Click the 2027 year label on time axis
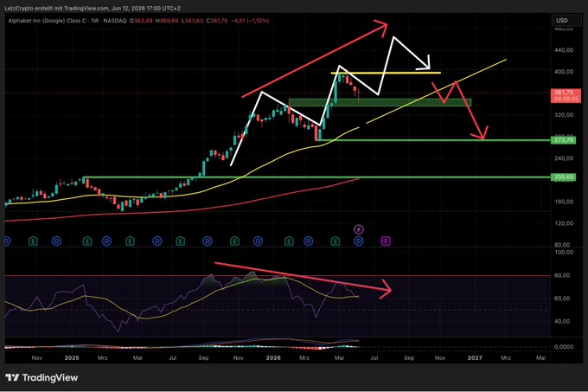The height and width of the screenshot is (392, 588). point(475,358)
